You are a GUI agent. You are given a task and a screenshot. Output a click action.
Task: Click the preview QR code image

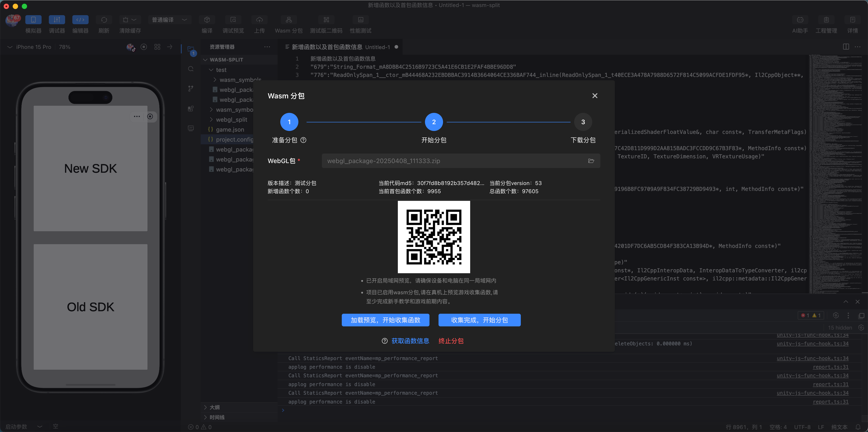pyautogui.click(x=434, y=237)
